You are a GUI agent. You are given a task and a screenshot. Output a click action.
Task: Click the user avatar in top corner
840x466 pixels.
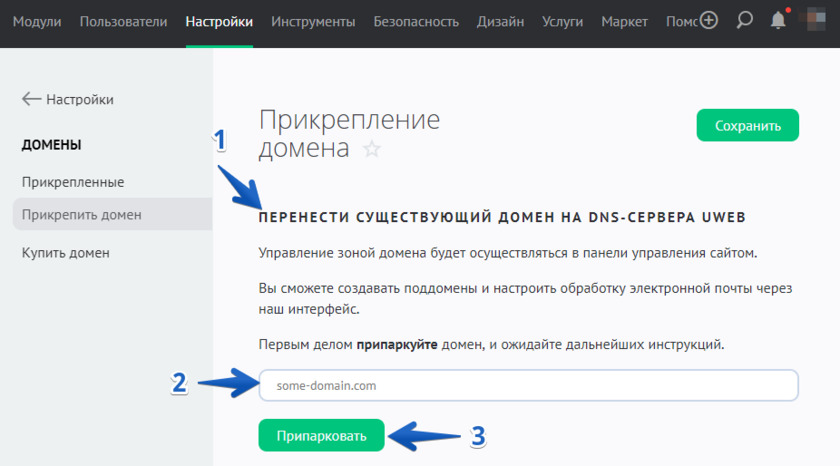pos(818,20)
